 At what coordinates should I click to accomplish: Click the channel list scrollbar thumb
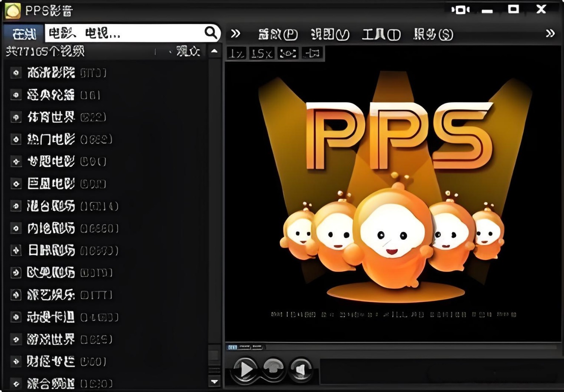click(214, 355)
